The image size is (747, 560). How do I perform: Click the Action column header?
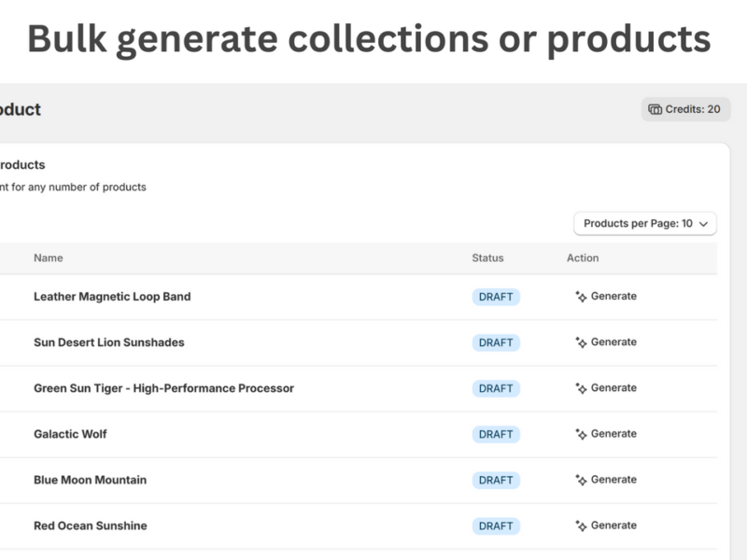point(583,258)
